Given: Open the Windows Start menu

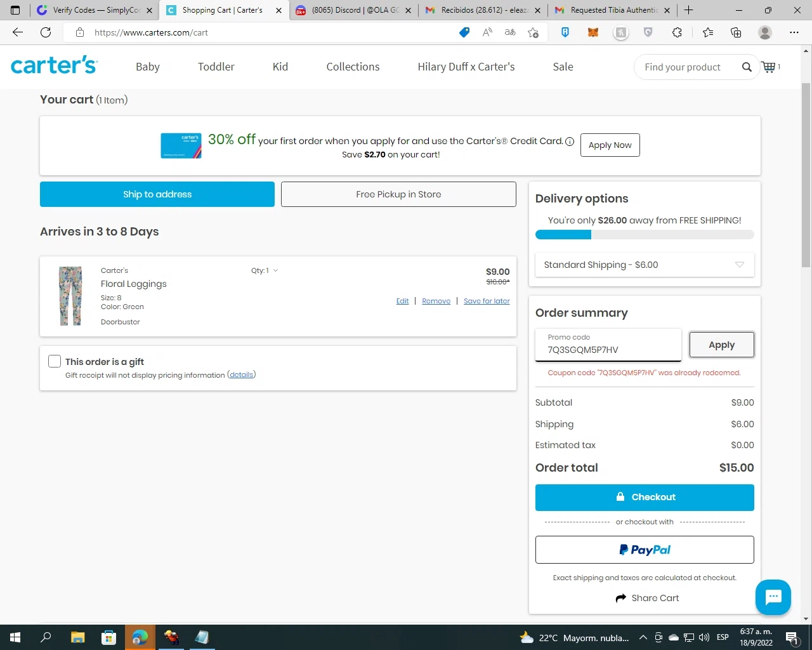Looking at the screenshot, I should pyautogui.click(x=15, y=637).
